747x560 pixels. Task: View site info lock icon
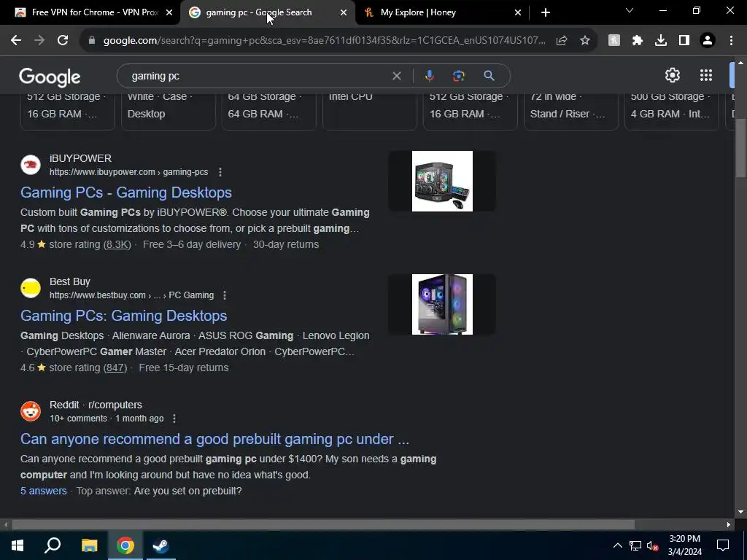pyautogui.click(x=92, y=41)
